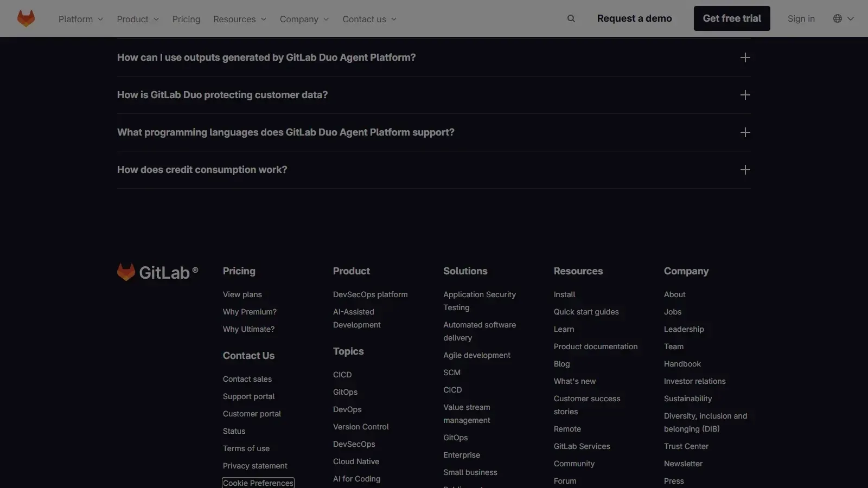Image resolution: width=868 pixels, height=488 pixels.
Task: Click Request a demo
Action: [634, 18]
